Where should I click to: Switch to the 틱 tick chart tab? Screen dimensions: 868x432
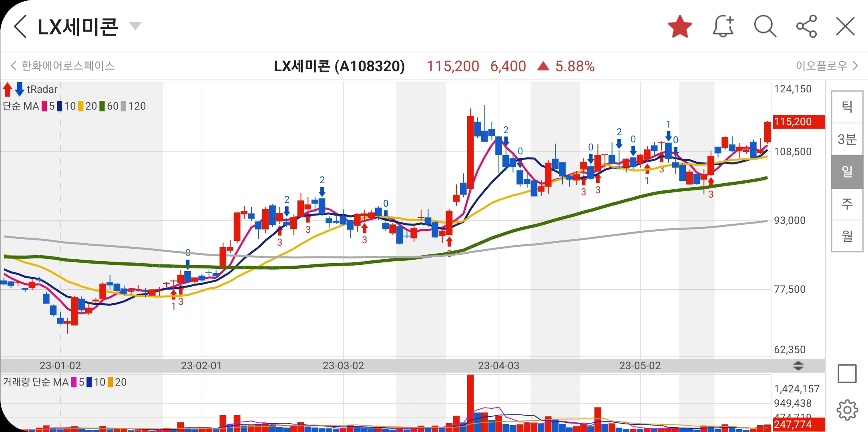(x=847, y=107)
